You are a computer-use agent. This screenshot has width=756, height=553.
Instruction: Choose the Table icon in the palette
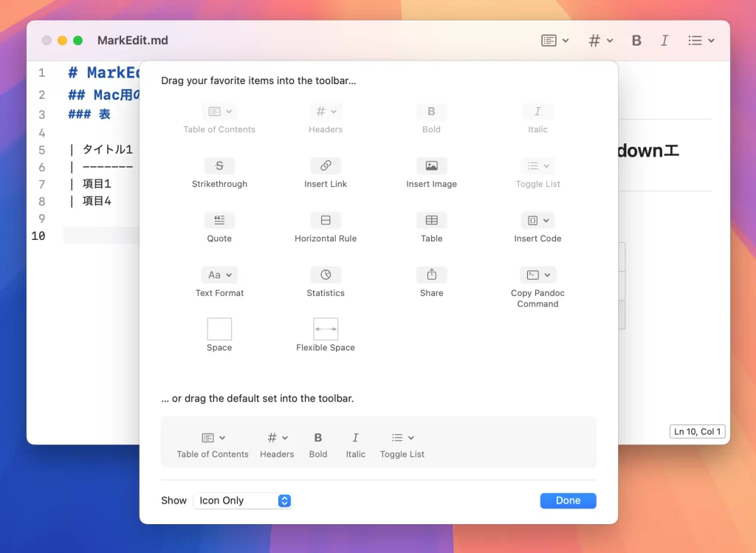[431, 220]
